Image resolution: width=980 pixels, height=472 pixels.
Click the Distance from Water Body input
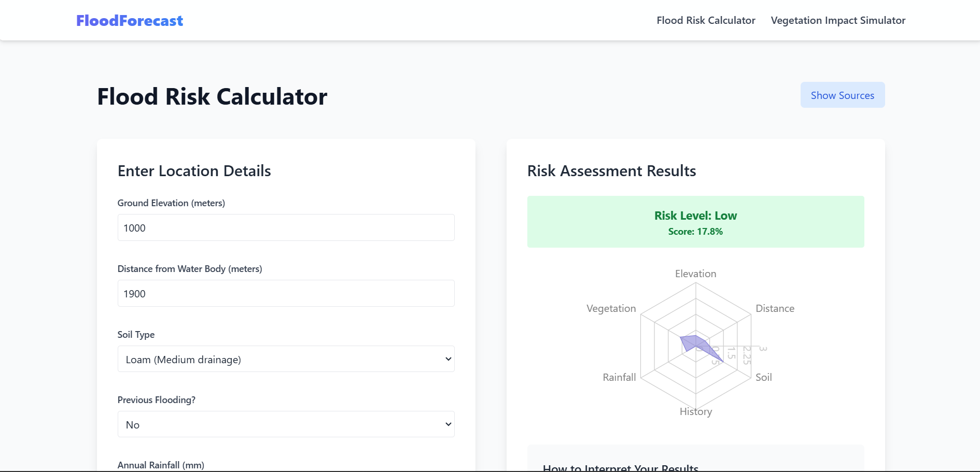click(286, 294)
